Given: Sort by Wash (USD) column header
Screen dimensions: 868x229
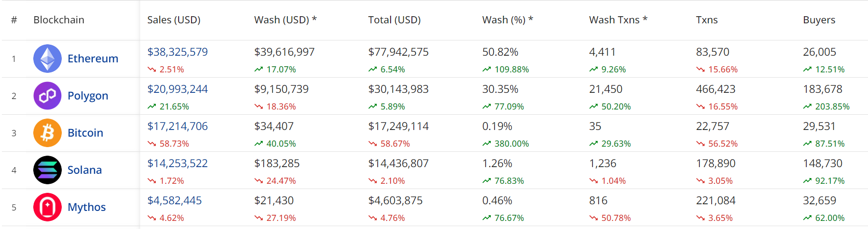Looking at the screenshot, I should coord(285,20).
